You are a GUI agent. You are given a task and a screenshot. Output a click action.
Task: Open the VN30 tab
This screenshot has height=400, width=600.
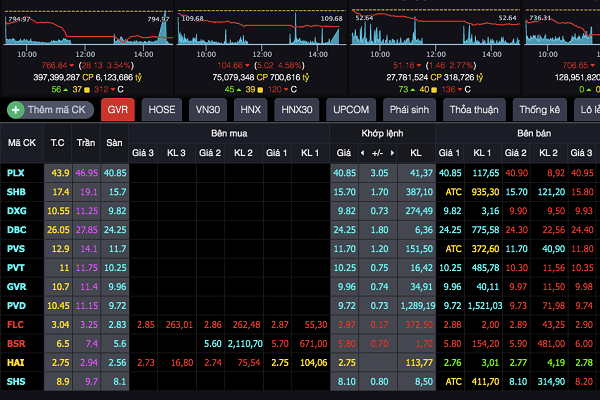point(209,110)
